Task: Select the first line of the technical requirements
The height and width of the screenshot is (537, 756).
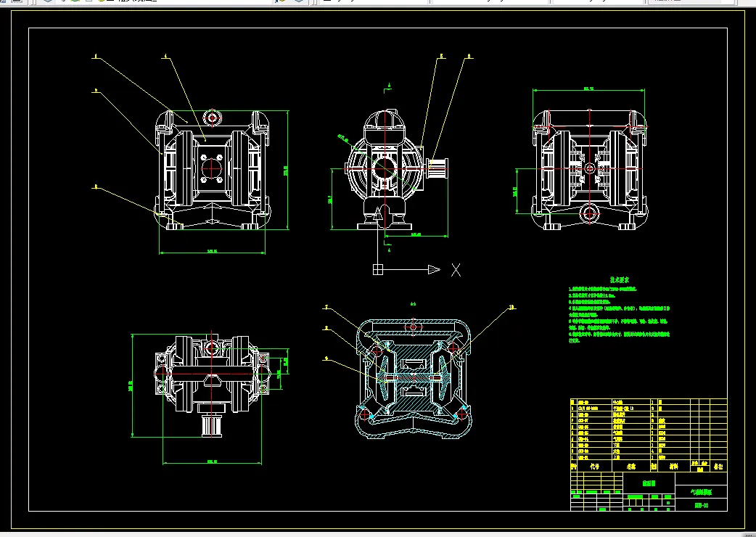Action: (x=603, y=290)
